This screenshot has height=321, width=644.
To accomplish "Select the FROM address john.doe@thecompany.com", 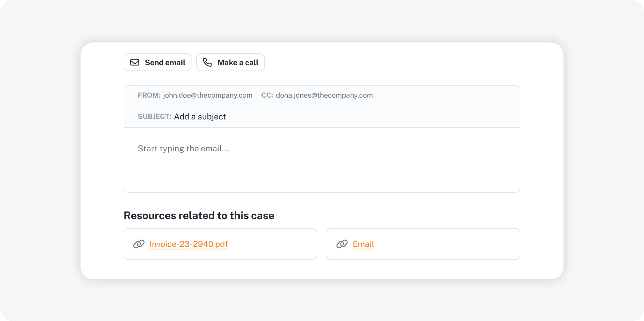I will point(208,95).
